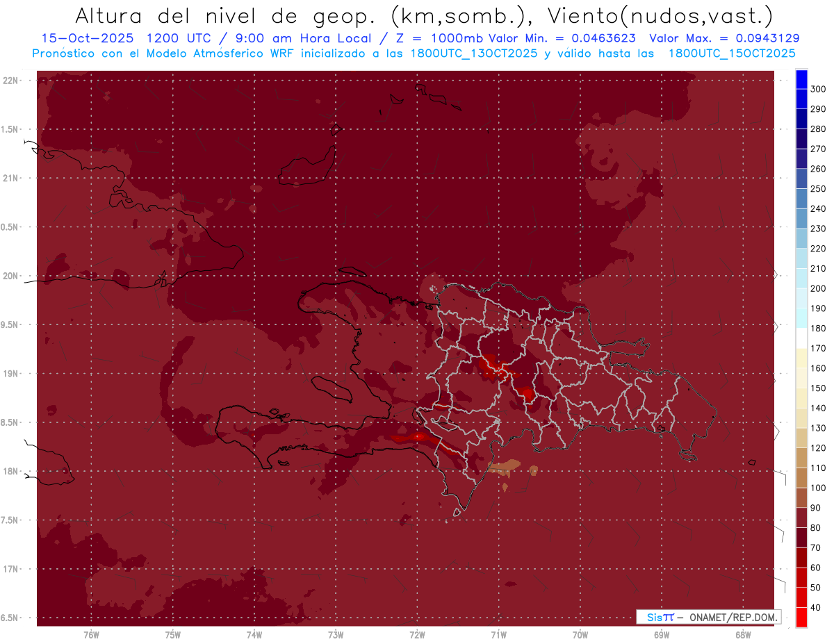
Task: Select pale cyan colorbar band between 180 and 190
Action: tap(801, 318)
